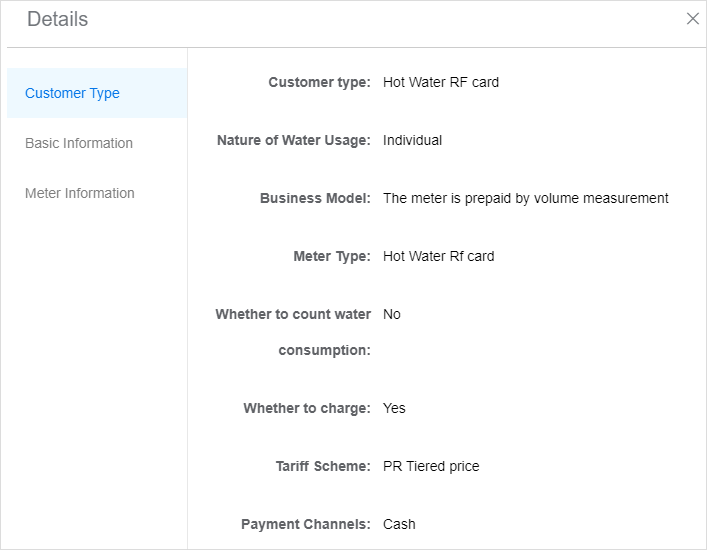The width and height of the screenshot is (707, 550).
Task: Click the prepaid by volume measurement text
Action: 525,198
